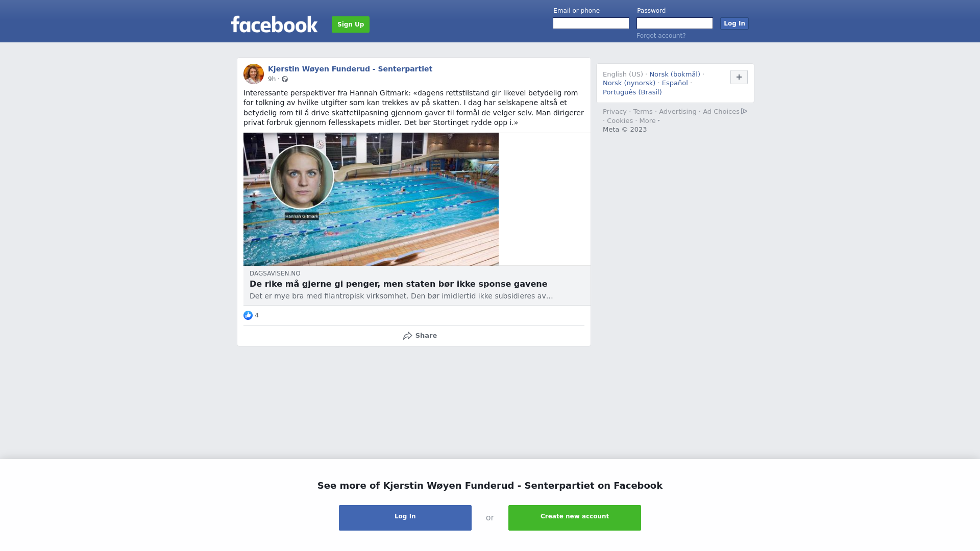
Task: Open the Facebook logo homepage
Action: pyautogui.click(x=274, y=24)
